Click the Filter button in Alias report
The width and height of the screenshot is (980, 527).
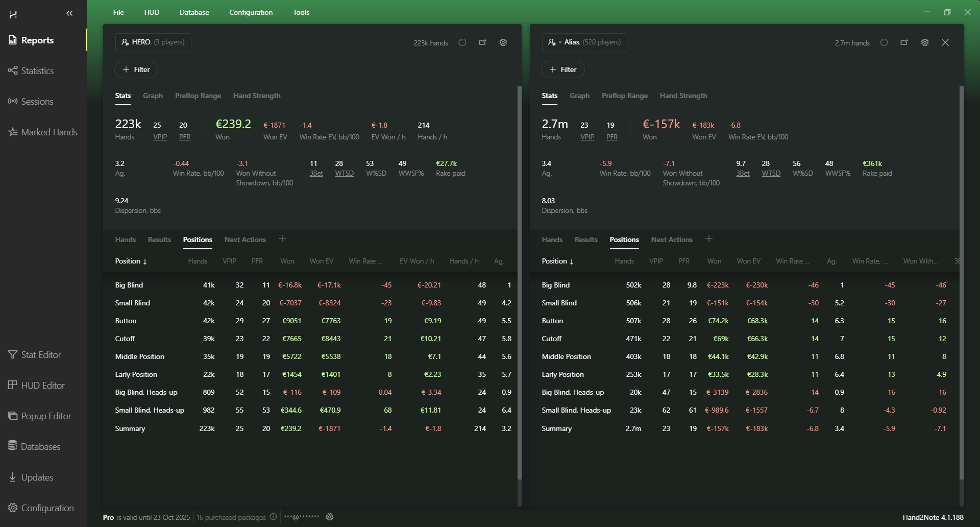pos(563,69)
